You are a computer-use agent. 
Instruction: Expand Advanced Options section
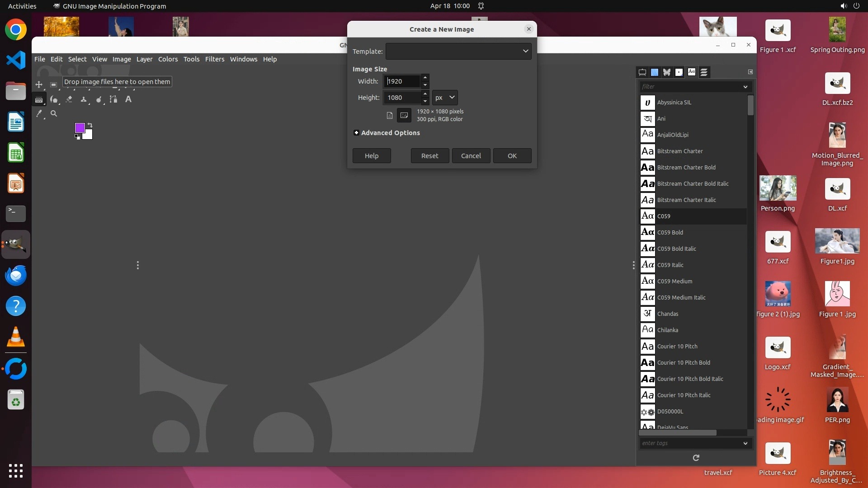[356, 133]
